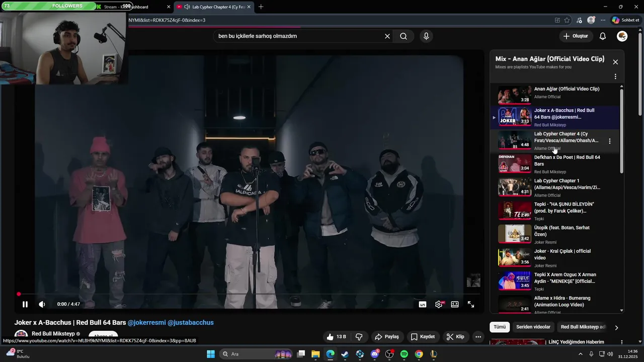Open Copilot Sohbet et button
The height and width of the screenshot is (362, 644).
pos(625,20)
